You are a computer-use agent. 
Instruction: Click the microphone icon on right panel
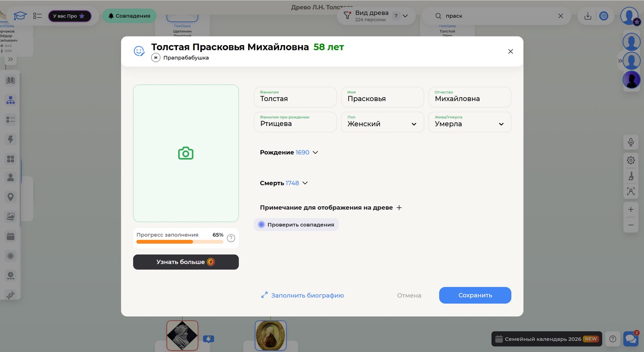click(631, 142)
